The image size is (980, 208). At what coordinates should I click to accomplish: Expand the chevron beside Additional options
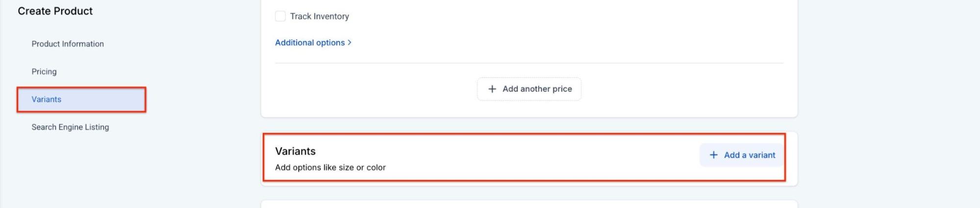[x=350, y=43]
